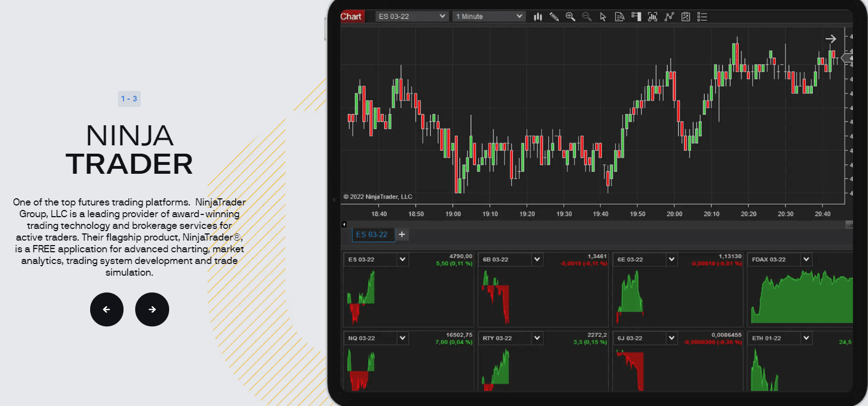Add a new chart tab with plus
This screenshot has width=868, height=406.
(x=402, y=234)
